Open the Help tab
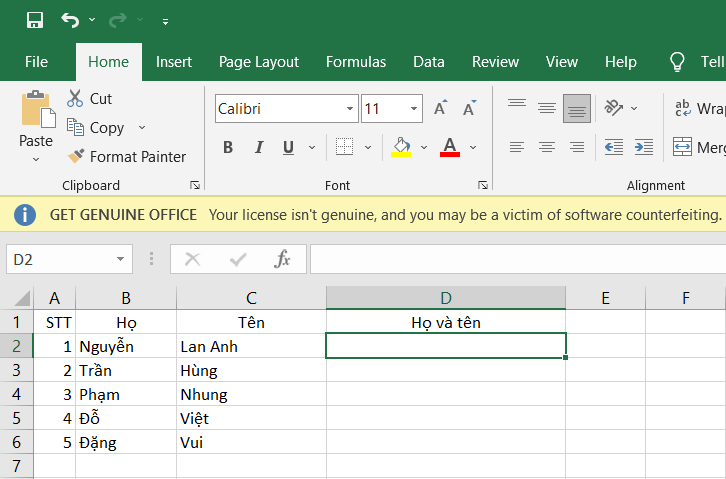Image resolution: width=726 pixels, height=479 pixels. 620,62
